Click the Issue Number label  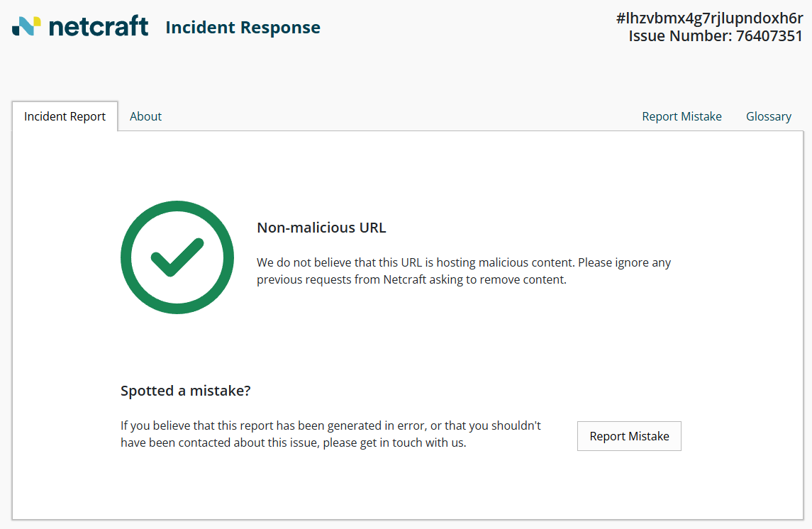coord(679,36)
